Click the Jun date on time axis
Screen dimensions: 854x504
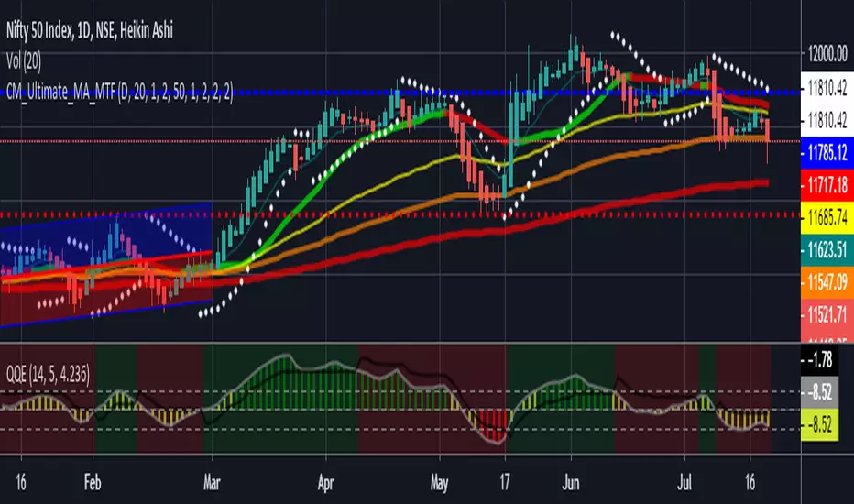pyautogui.click(x=571, y=483)
